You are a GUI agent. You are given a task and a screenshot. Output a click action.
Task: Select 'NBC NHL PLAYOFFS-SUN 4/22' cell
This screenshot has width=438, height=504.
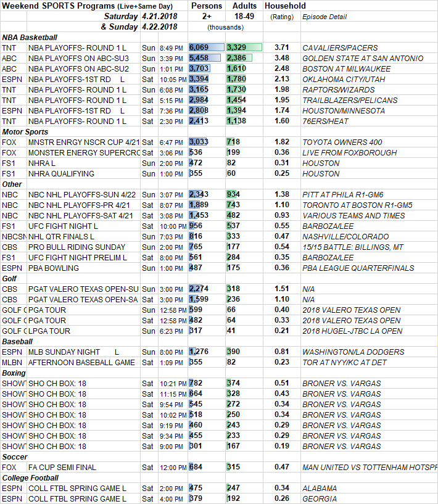[x=82, y=195]
